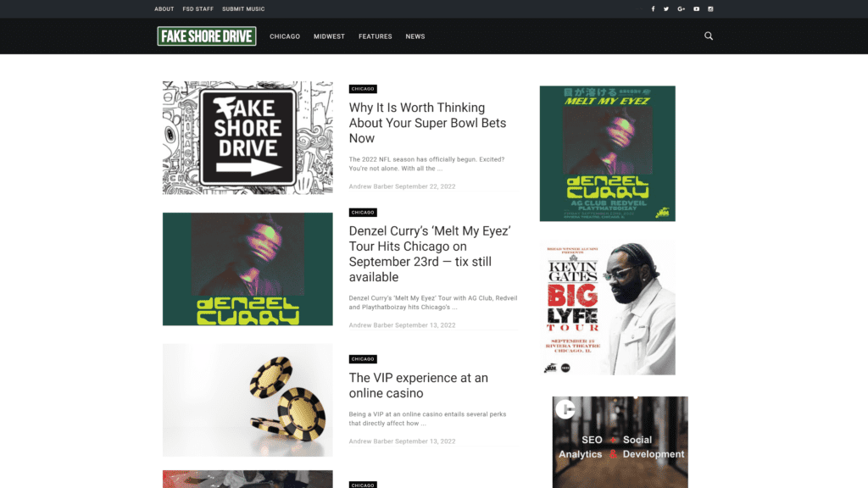Open the Instagram social icon

point(710,8)
